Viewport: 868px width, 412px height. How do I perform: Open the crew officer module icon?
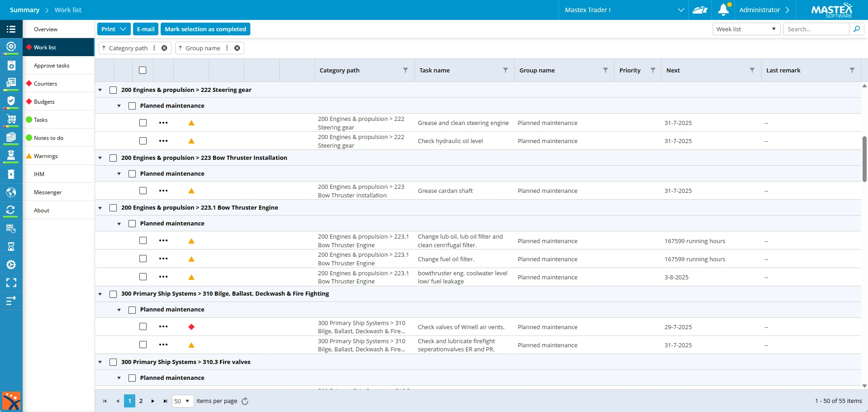(x=11, y=155)
